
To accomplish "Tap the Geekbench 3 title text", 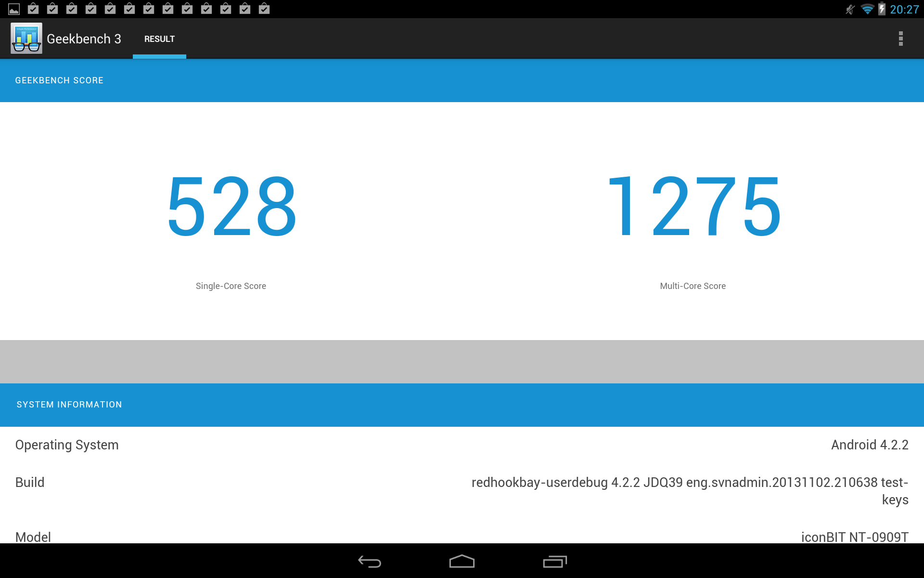I will 84,39.
